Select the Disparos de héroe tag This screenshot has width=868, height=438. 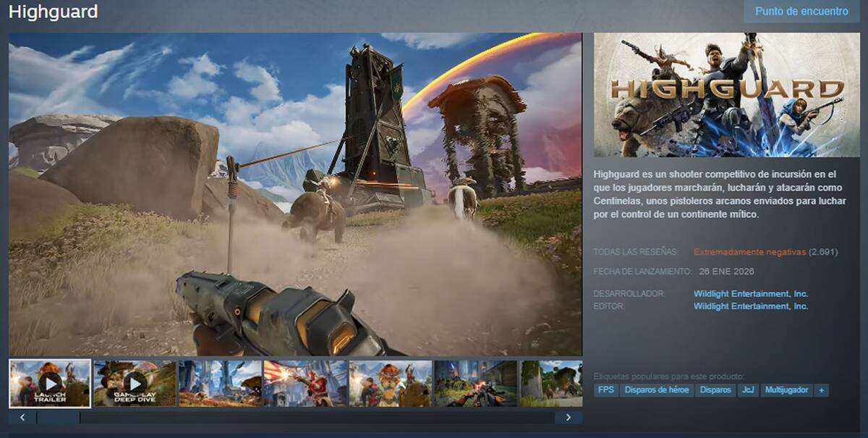656,390
